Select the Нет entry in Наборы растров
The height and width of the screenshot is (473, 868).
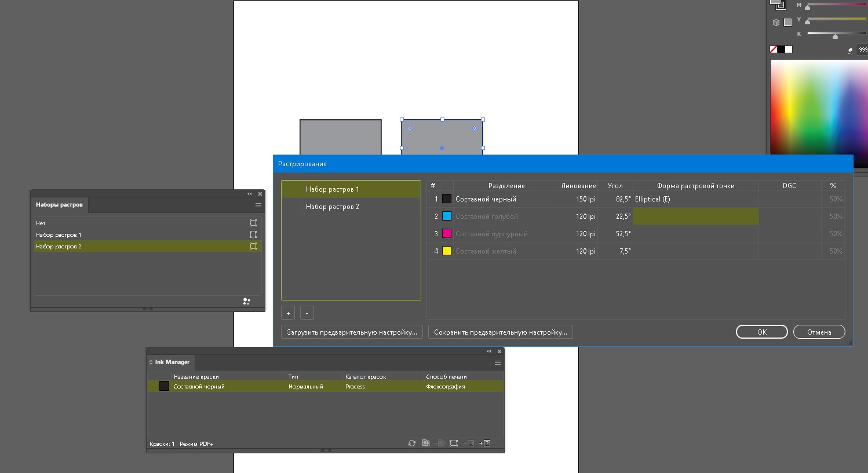[148, 223]
